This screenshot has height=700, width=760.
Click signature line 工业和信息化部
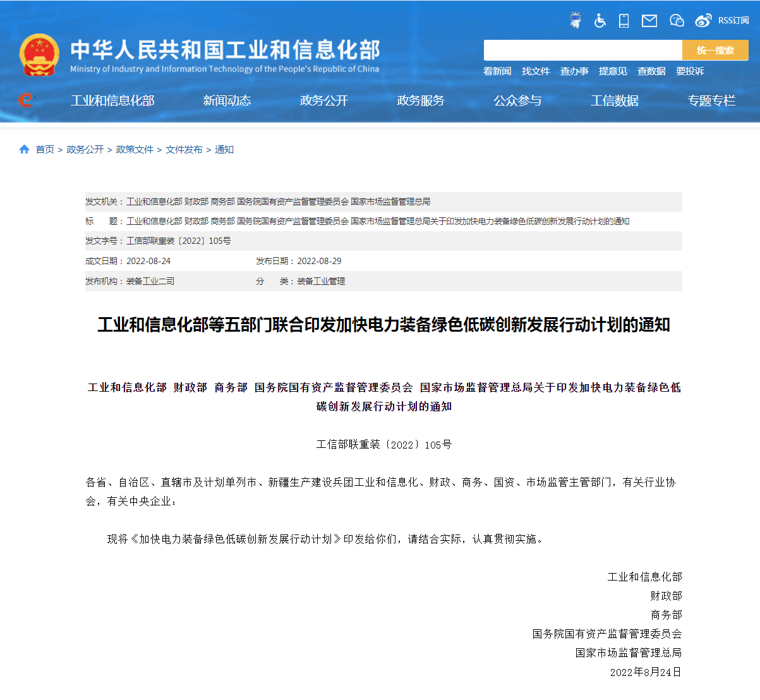coord(645,577)
